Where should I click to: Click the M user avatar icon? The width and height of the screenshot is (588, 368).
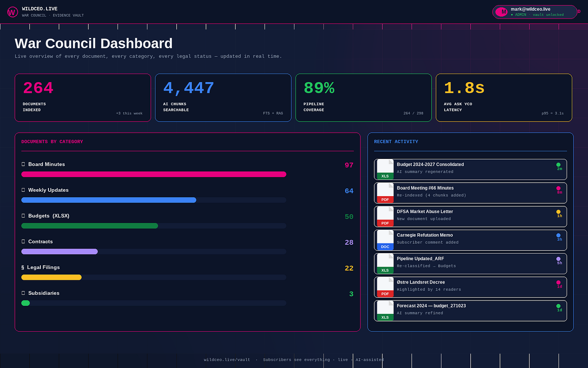502,12
